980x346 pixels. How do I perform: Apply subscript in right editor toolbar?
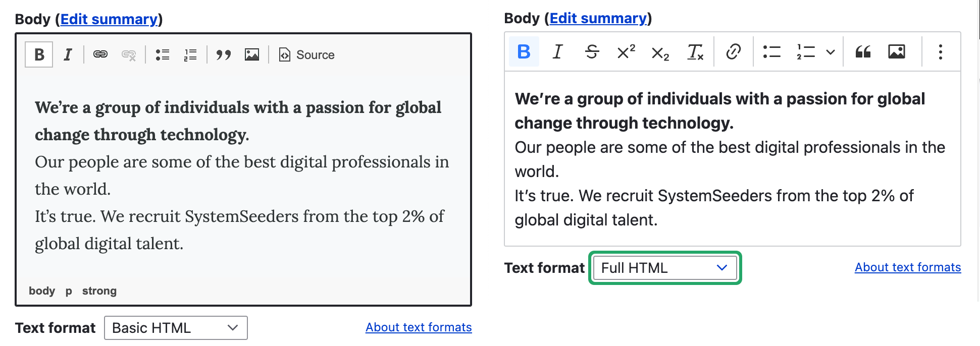(x=660, y=52)
